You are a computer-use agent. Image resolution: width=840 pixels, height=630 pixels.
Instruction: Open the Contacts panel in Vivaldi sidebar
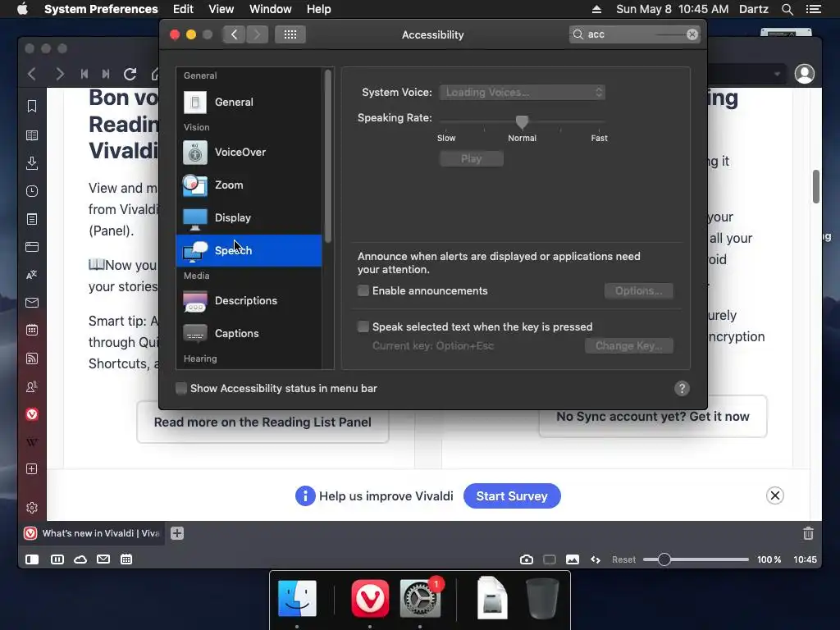point(32,386)
